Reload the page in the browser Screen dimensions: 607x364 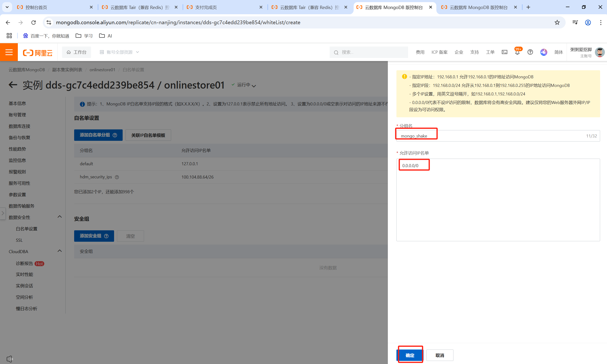33,22
